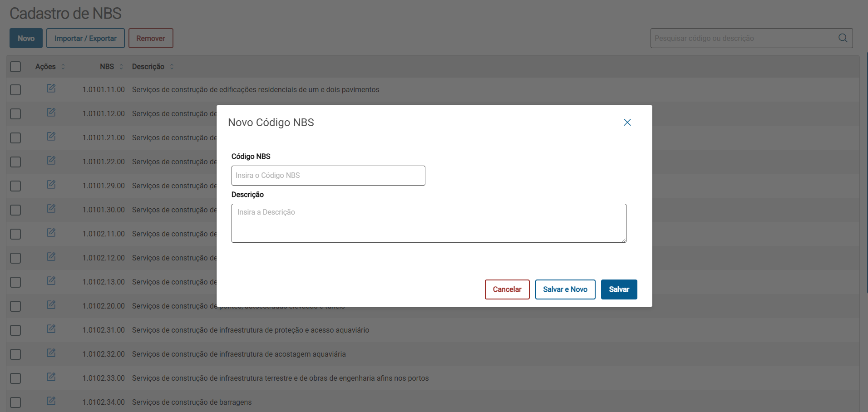Click edit icon for NBS 1.0101.22.00
Image resolution: width=868 pixels, height=412 pixels.
51,161
